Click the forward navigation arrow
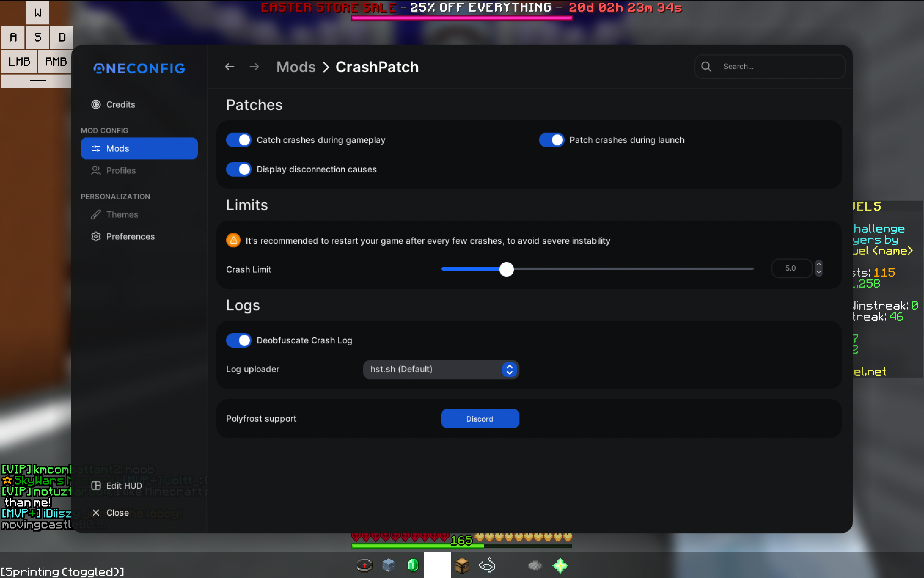The height and width of the screenshot is (578, 924). pos(254,67)
